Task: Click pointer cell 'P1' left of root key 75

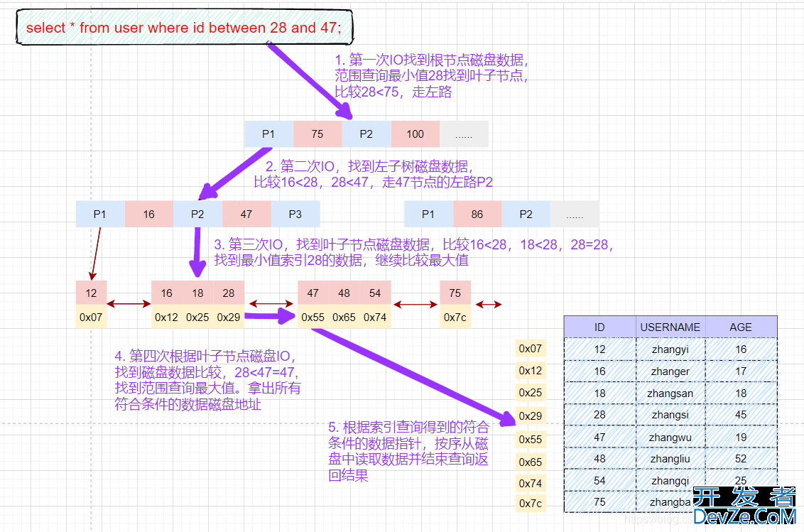Action: (268, 134)
